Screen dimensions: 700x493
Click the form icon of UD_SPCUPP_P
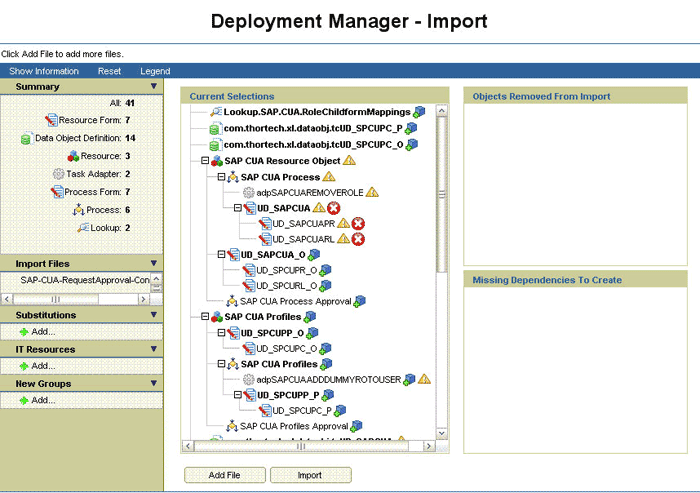(x=250, y=395)
